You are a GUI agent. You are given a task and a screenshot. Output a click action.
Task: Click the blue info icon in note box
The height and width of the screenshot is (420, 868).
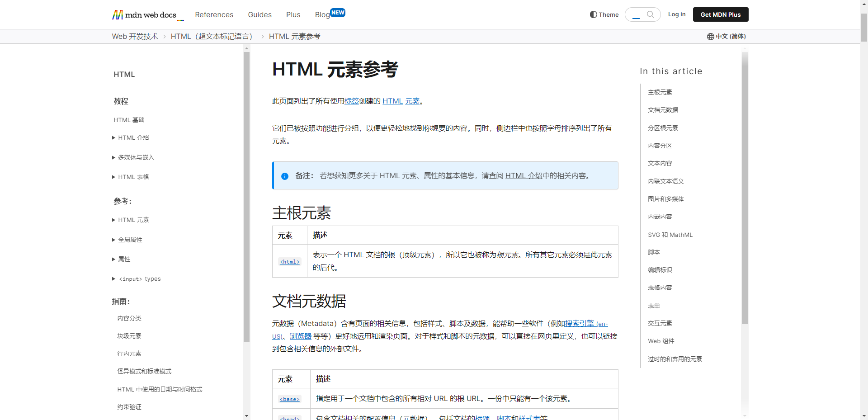pyautogui.click(x=285, y=176)
